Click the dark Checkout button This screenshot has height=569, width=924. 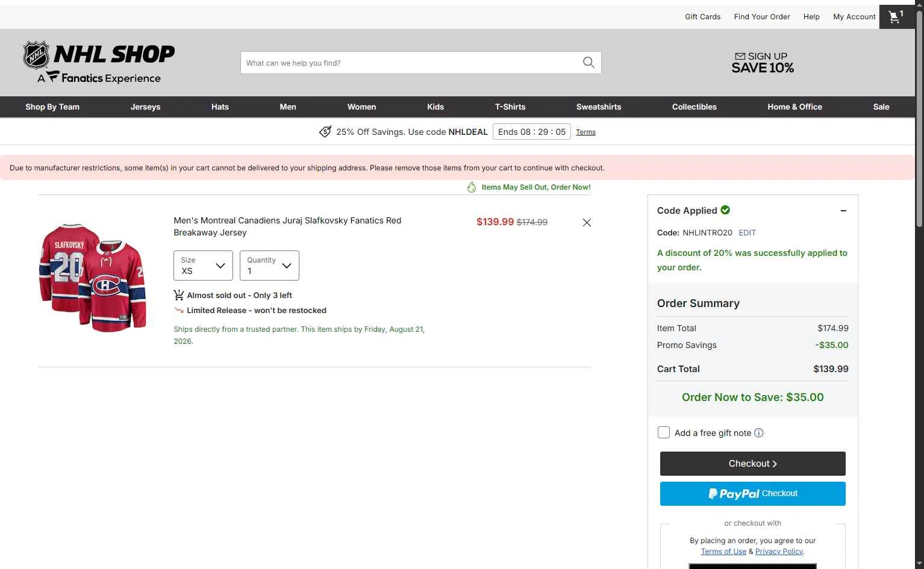[753, 464]
